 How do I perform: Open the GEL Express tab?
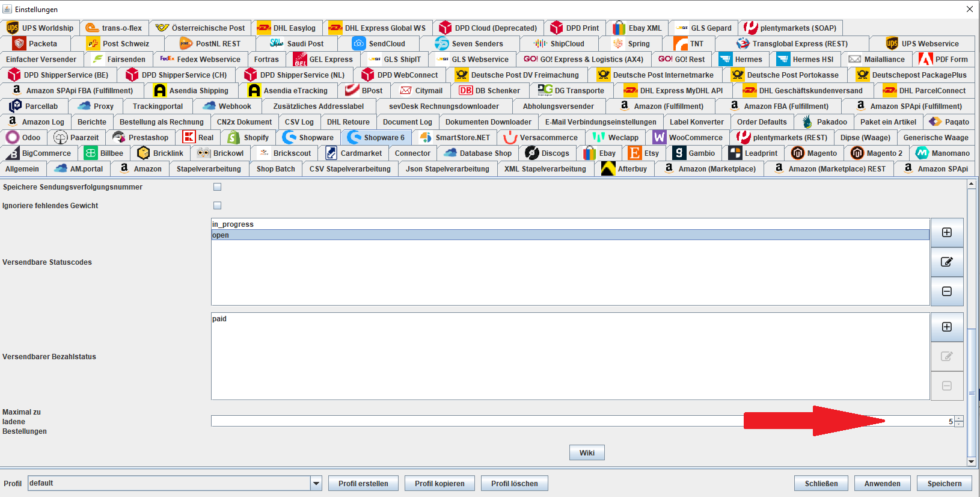pyautogui.click(x=323, y=59)
